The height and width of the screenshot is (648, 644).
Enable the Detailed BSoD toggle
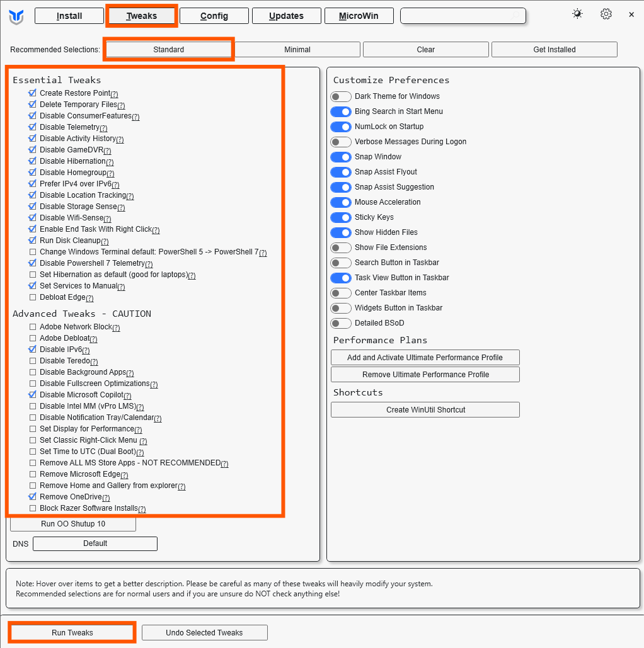(x=341, y=323)
